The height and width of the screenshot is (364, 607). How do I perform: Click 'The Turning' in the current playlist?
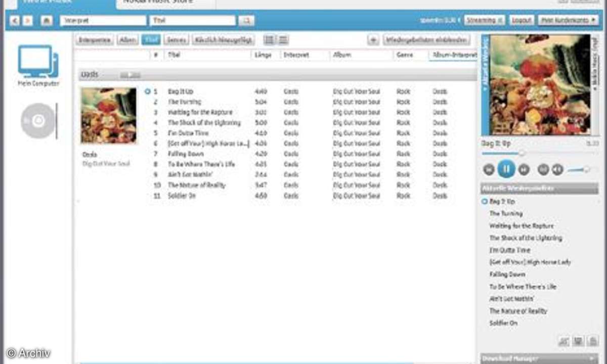506,214
